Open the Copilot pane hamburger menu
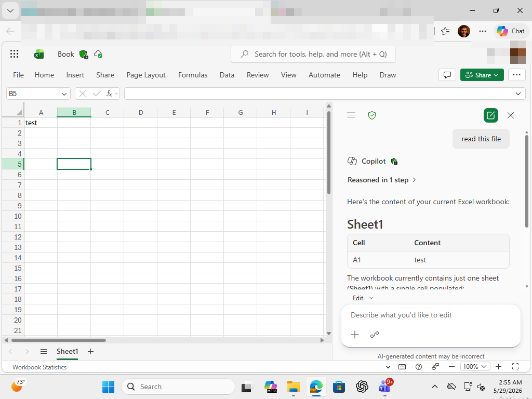 (x=351, y=115)
